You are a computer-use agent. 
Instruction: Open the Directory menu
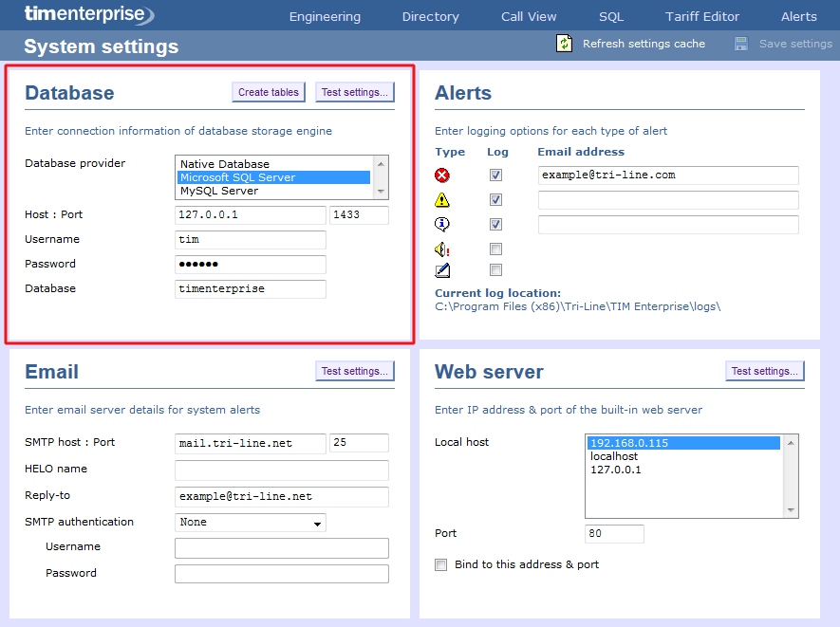(431, 16)
